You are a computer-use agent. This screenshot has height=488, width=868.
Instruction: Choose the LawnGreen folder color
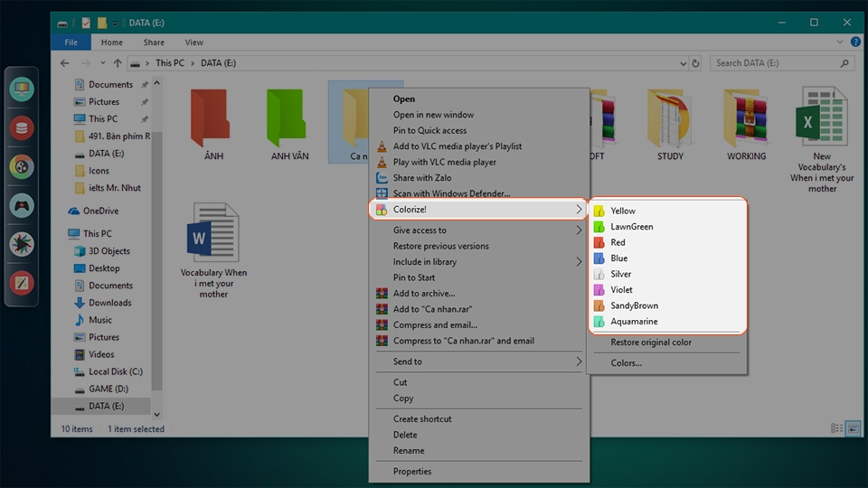pos(632,227)
